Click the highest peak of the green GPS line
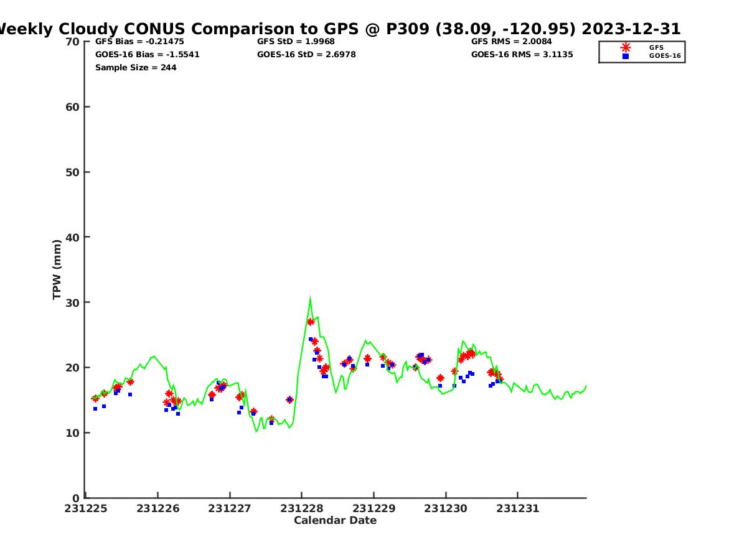This screenshot has width=747, height=560. pos(310,299)
